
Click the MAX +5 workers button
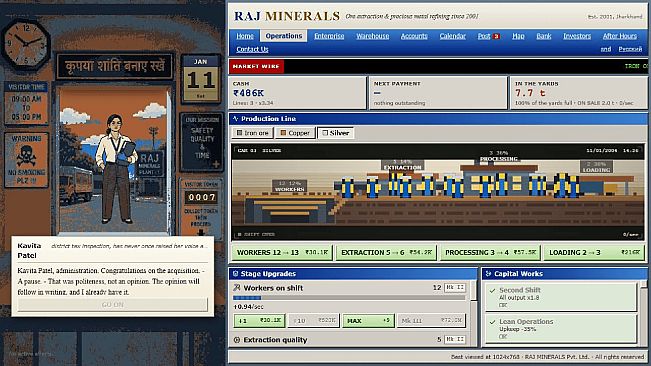[x=368, y=320]
